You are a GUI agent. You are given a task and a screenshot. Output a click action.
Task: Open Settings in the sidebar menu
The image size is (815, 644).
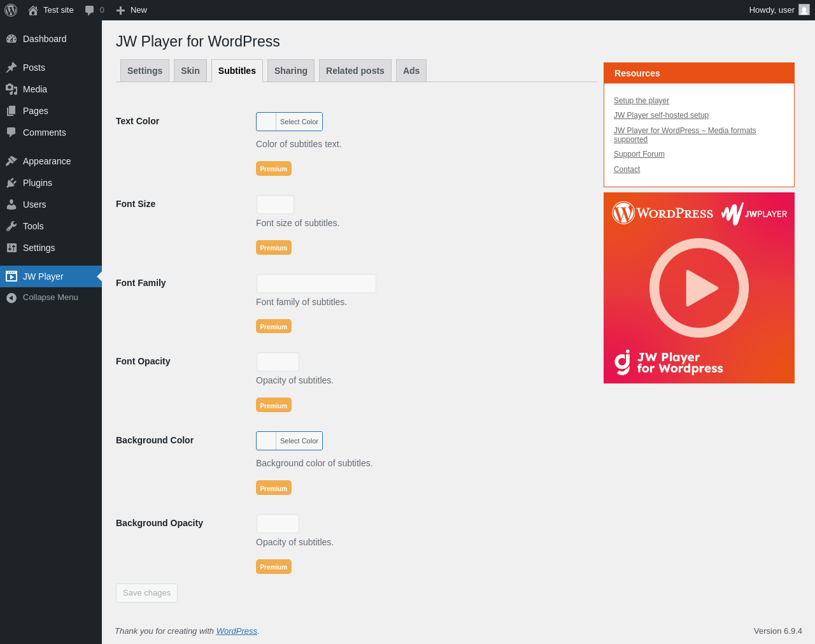coord(51,248)
